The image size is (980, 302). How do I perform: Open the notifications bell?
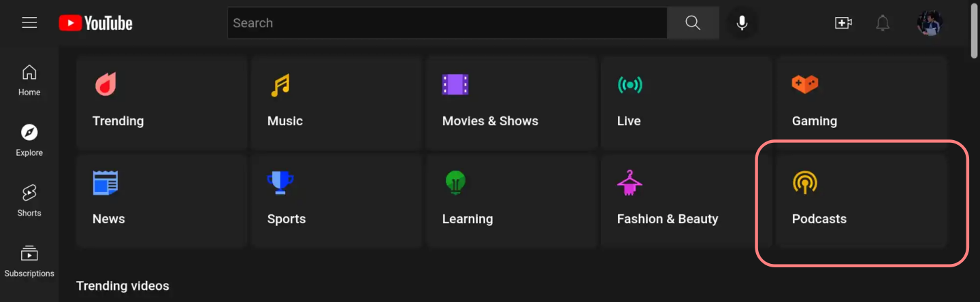tap(883, 23)
